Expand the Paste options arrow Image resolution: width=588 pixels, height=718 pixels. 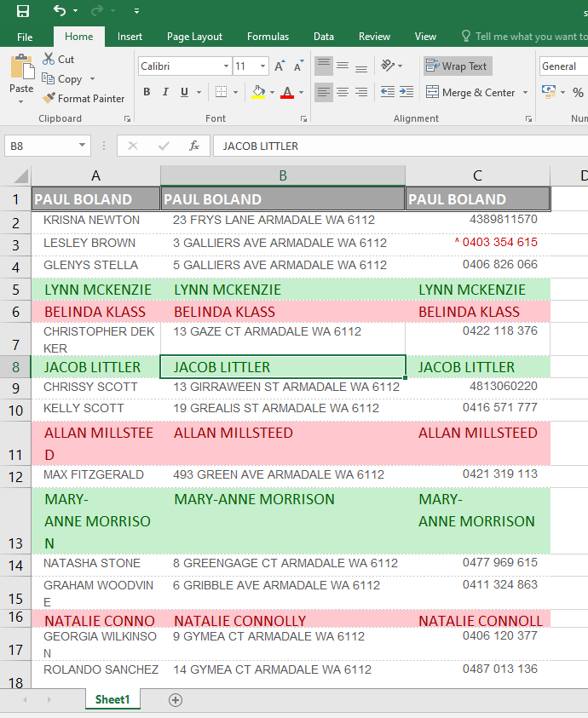(21, 101)
